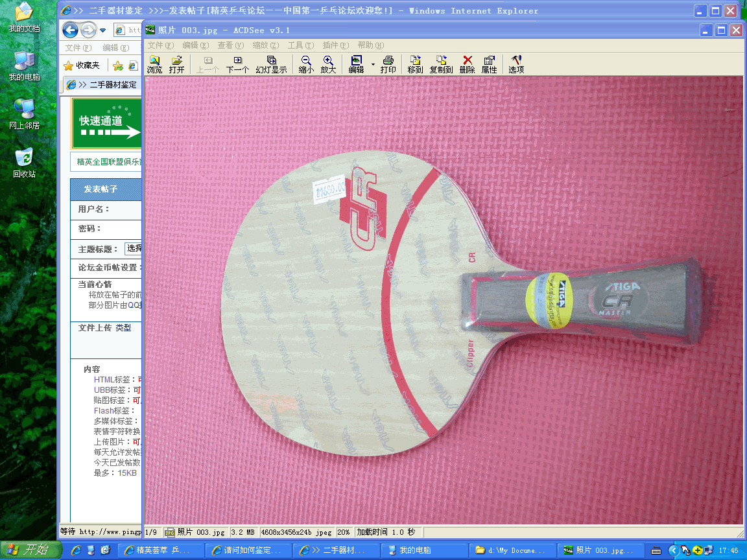This screenshot has width=747, height=560.
Task: Open the 插件 menu in ACDSee
Action: [x=336, y=45]
